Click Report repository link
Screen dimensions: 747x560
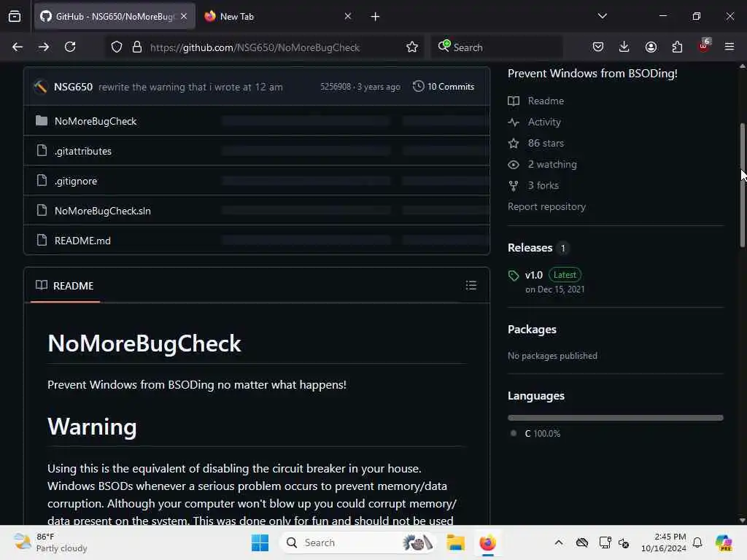point(546,206)
